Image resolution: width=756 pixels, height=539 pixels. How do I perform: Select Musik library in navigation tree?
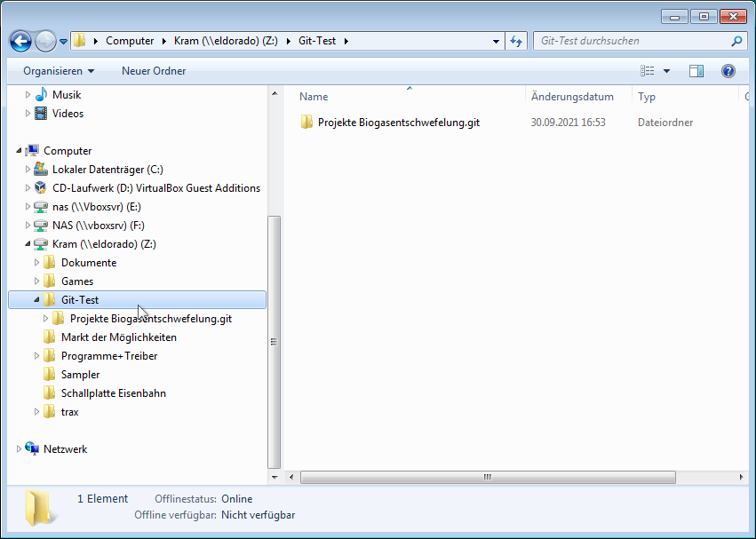[x=67, y=94]
